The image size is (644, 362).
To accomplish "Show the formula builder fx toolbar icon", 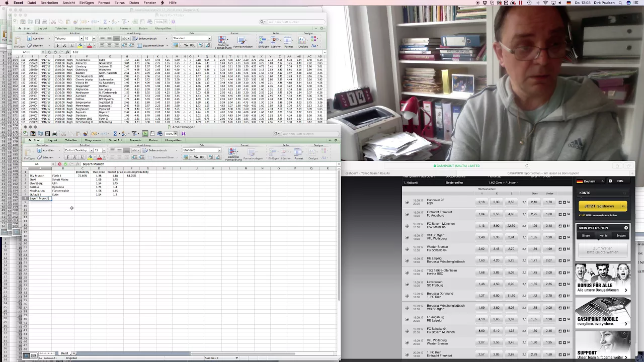I will (145, 133).
